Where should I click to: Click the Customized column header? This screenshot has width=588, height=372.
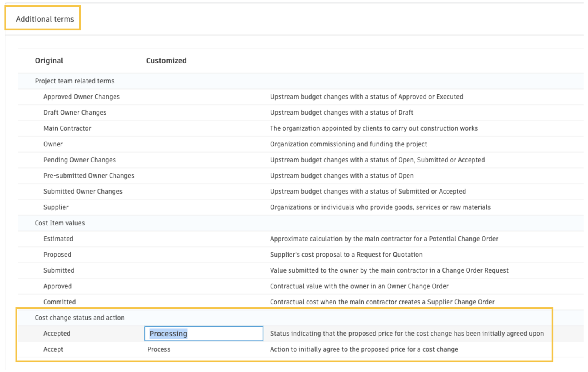166,61
